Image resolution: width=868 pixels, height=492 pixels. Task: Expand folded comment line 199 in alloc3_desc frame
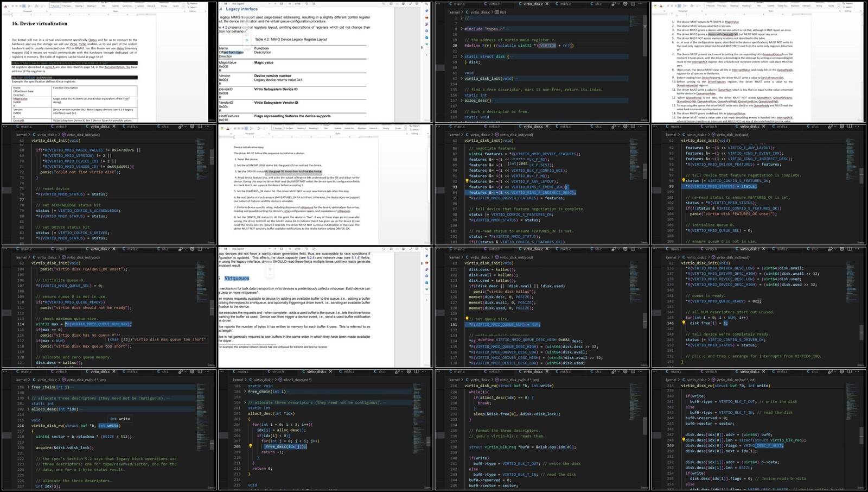pos(246,402)
